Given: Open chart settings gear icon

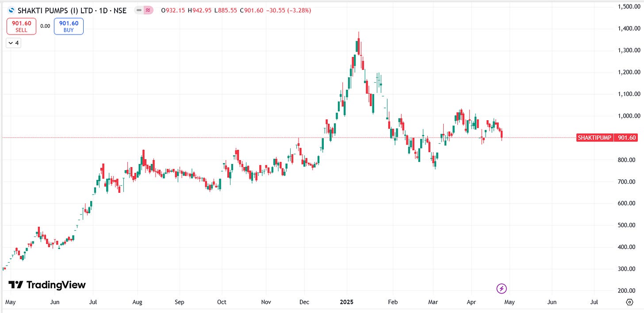Looking at the screenshot, I should (x=630, y=302).
